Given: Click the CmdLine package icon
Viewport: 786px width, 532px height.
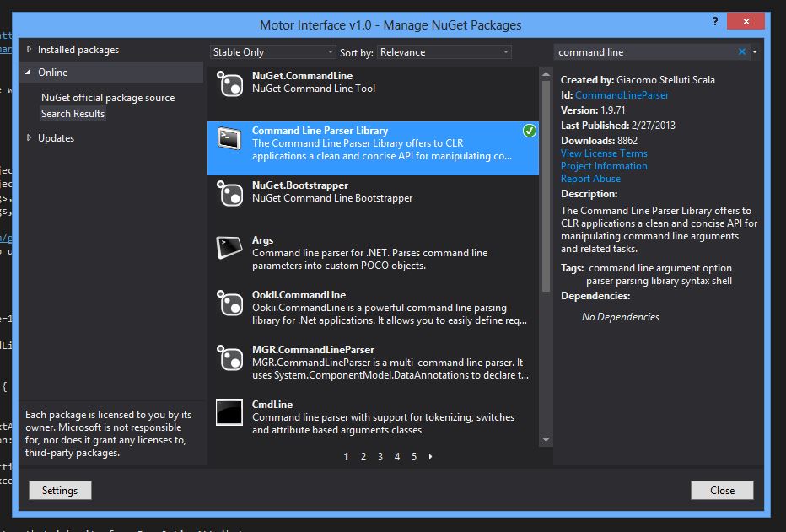Looking at the screenshot, I should coord(229,411).
